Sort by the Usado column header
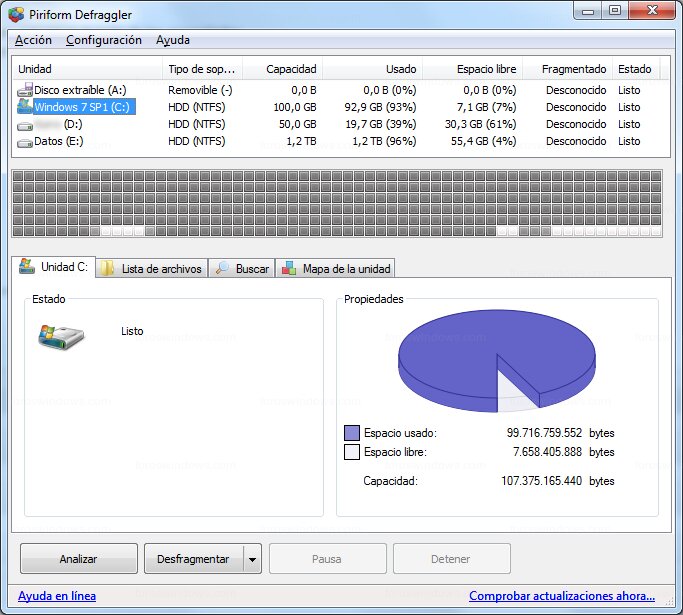This screenshot has width=683, height=615. 372,69
